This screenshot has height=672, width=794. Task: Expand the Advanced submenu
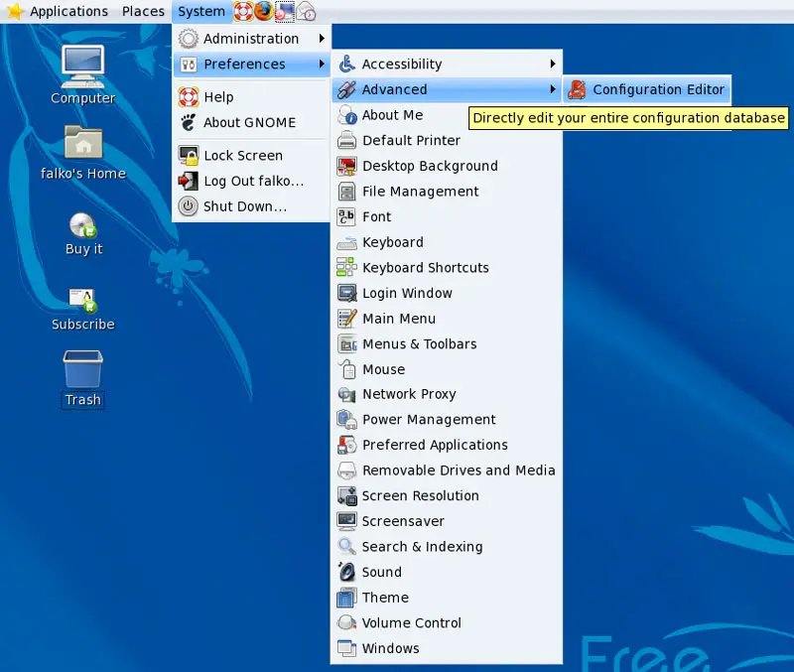(x=447, y=89)
